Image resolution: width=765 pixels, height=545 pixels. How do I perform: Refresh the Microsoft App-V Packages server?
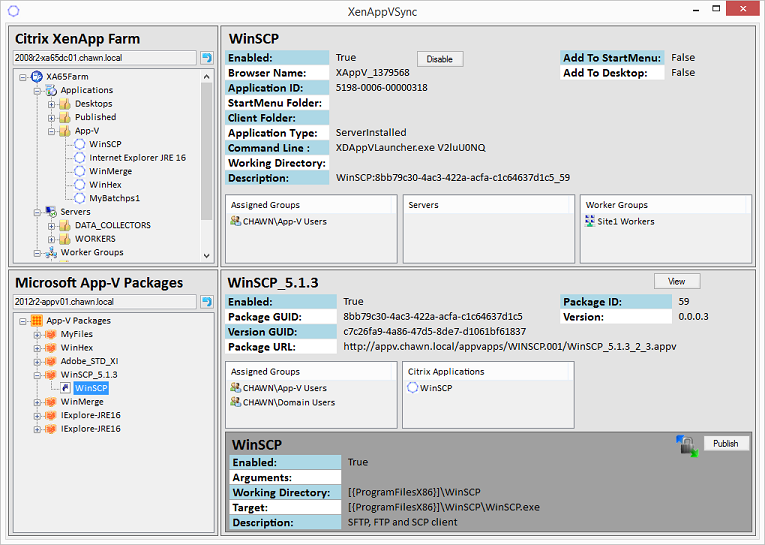(207, 302)
